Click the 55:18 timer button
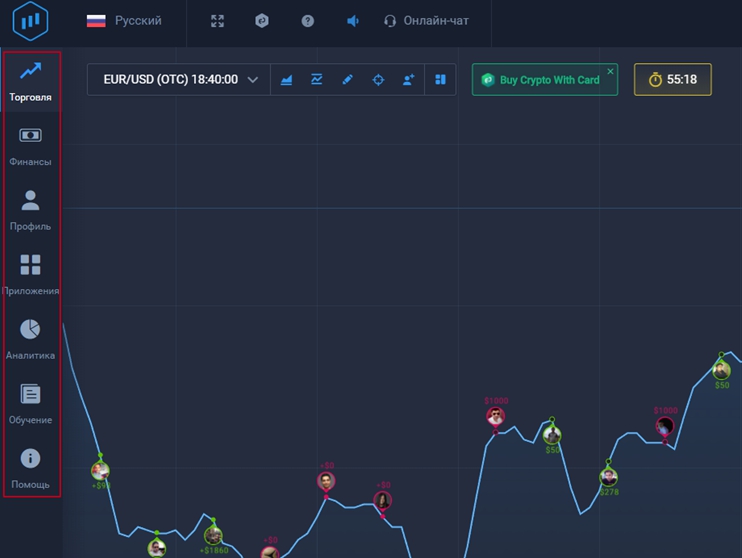 (672, 80)
